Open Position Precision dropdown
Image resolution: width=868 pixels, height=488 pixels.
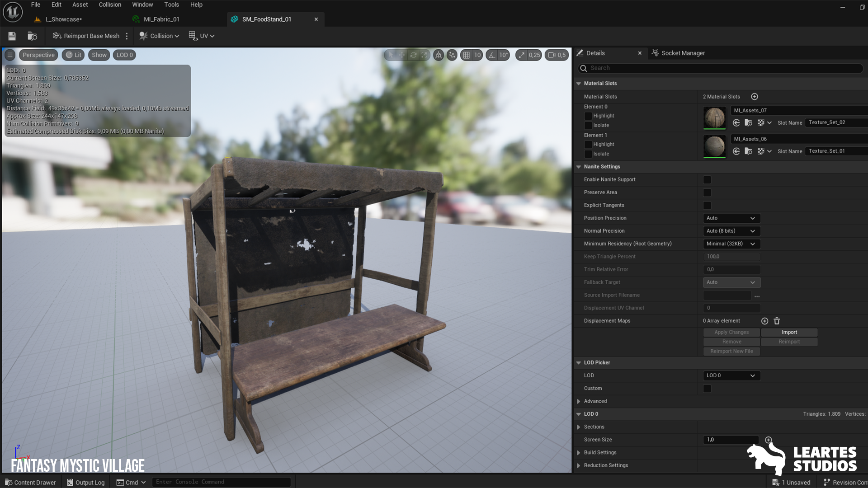[x=731, y=218]
